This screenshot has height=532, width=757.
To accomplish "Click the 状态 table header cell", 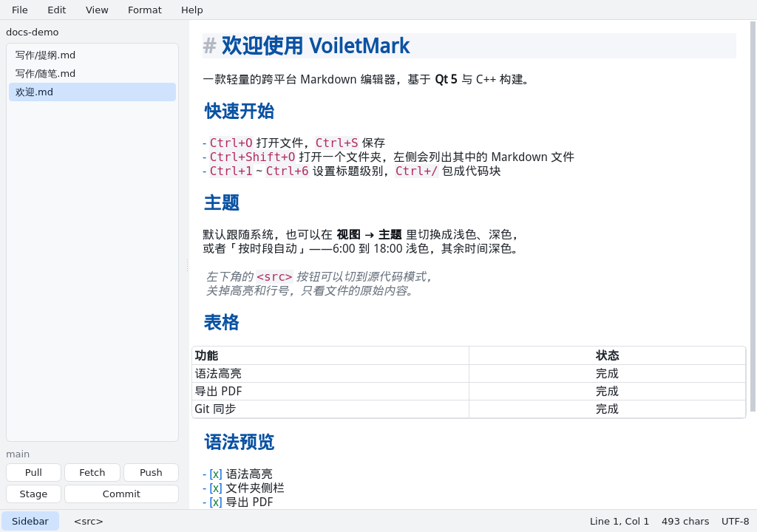I will tap(608, 355).
